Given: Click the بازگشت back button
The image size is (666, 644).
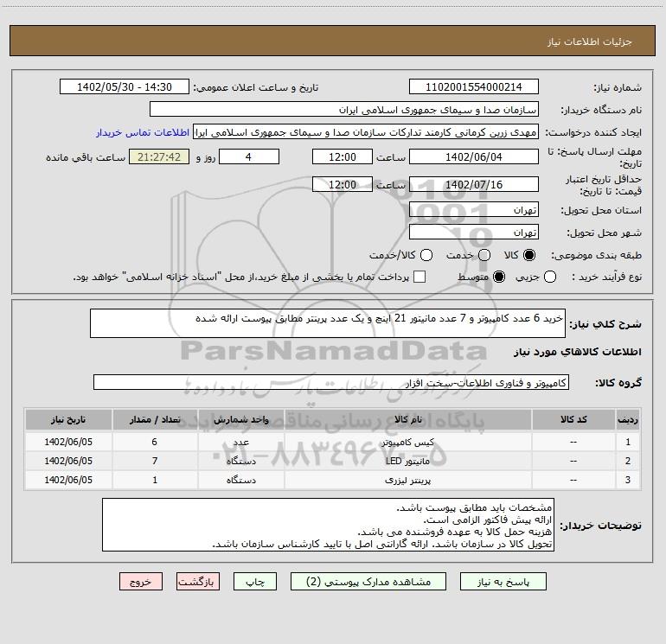Looking at the screenshot, I should coord(198,582).
